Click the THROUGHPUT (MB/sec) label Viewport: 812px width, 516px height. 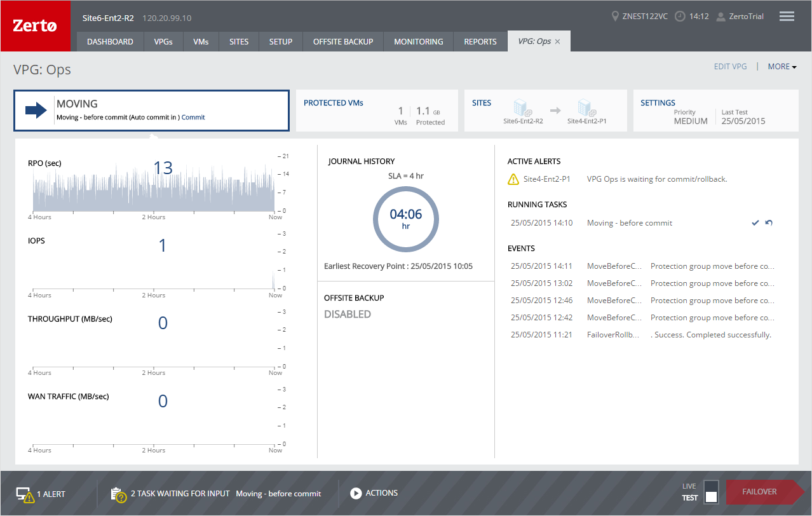click(70, 319)
